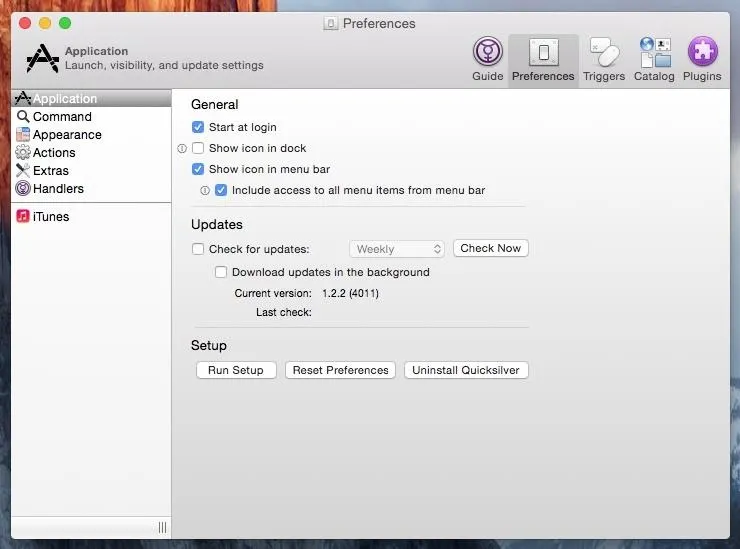Image resolution: width=740 pixels, height=549 pixels.
Task: Uncheck Show icon in menu bar
Action: 198,169
